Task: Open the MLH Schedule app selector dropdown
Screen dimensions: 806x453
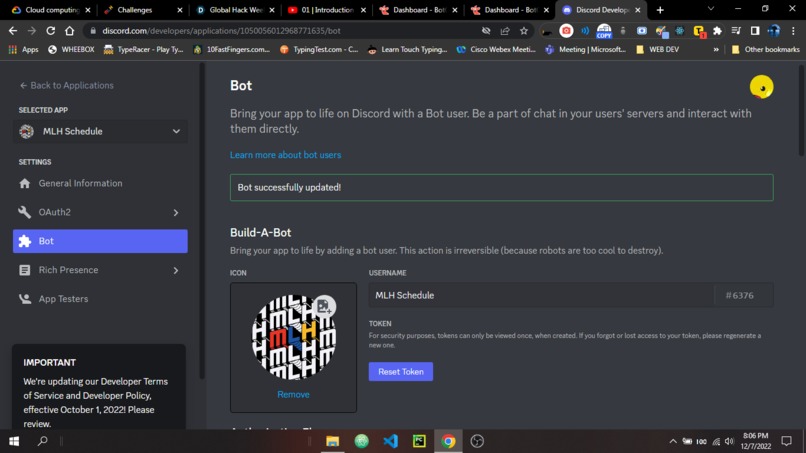Action: 100,132
